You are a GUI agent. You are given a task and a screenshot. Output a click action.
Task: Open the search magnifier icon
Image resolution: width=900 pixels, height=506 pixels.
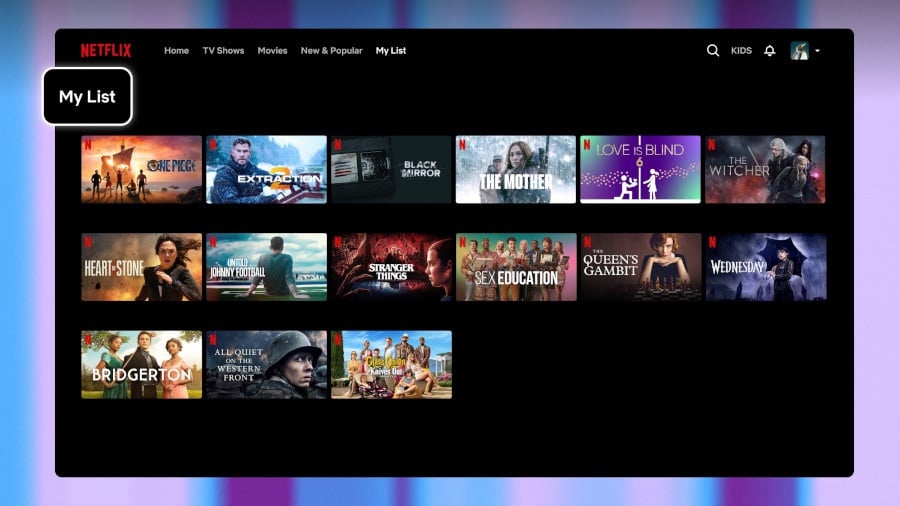(712, 50)
